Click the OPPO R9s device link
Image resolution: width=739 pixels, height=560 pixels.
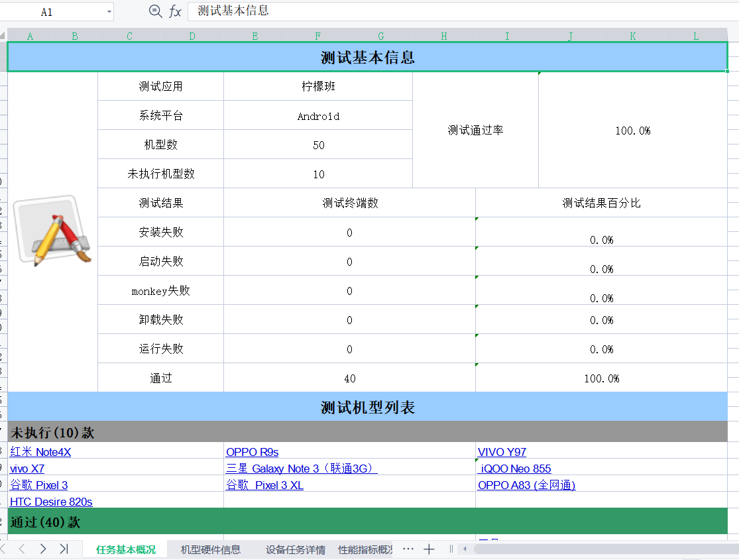coord(253,452)
